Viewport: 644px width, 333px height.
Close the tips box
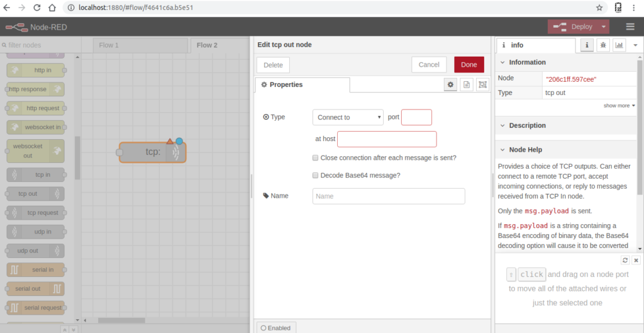[x=636, y=260]
